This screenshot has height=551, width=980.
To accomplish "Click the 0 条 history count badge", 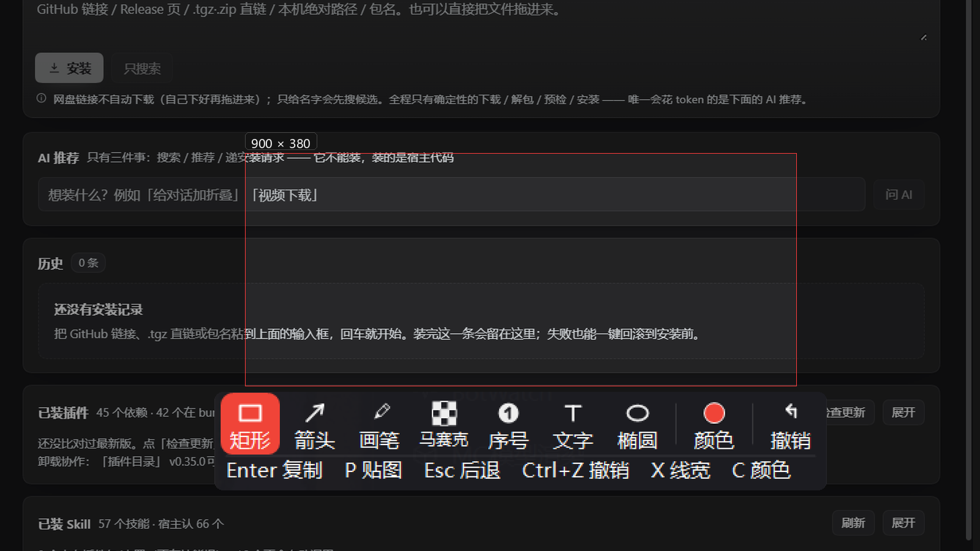I will pos(88,263).
